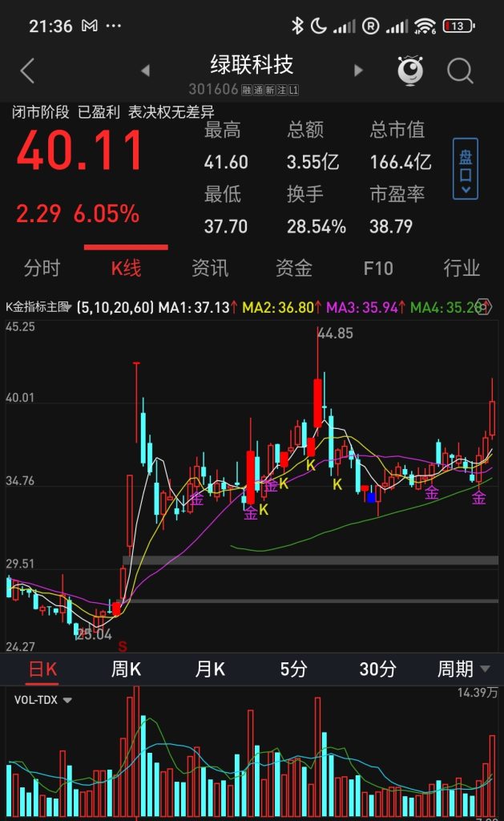This screenshot has width=504, height=821.
Task: Switch to the 行业 industry tab
Action: pos(462,268)
